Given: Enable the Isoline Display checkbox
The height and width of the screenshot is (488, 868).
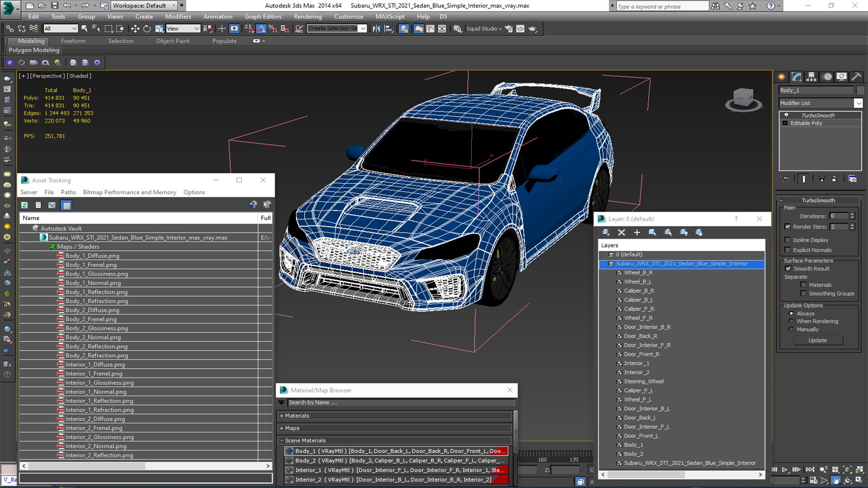Looking at the screenshot, I should point(788,240).
